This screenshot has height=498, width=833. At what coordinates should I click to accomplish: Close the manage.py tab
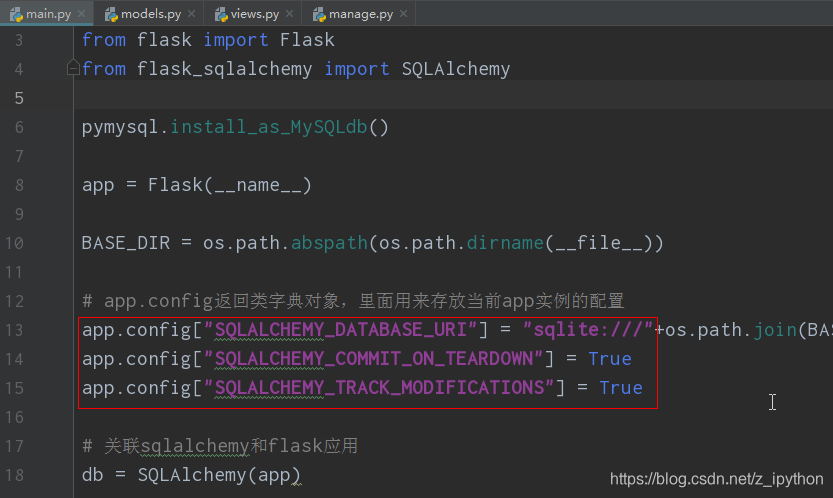404,14
